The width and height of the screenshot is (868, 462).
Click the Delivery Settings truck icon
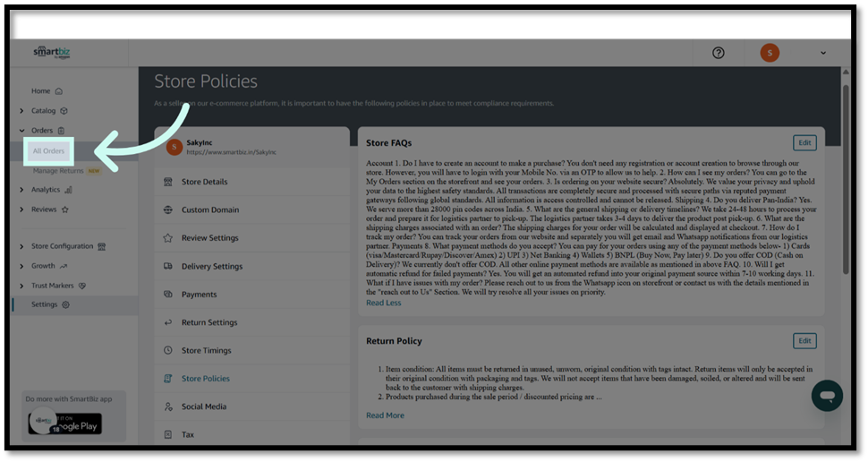pyautogui.click(x=168, y=266)
